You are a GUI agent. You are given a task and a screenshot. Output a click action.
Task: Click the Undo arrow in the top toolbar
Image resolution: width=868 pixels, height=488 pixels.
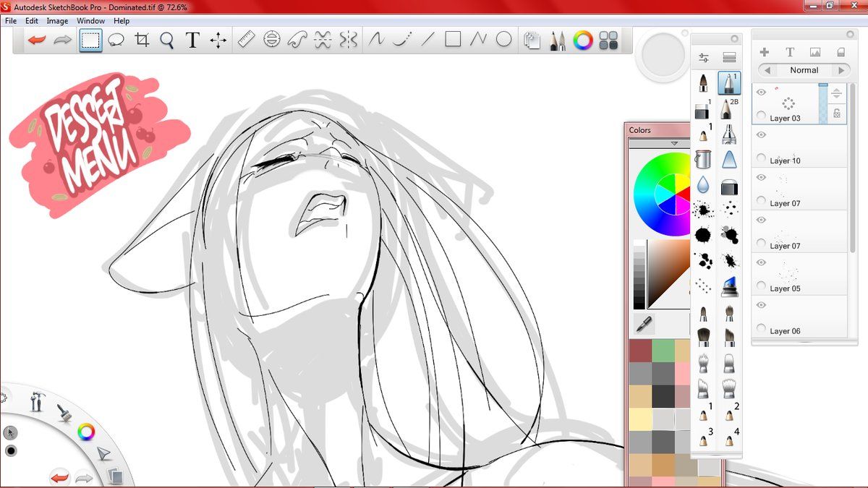click(x=36, y=40)
